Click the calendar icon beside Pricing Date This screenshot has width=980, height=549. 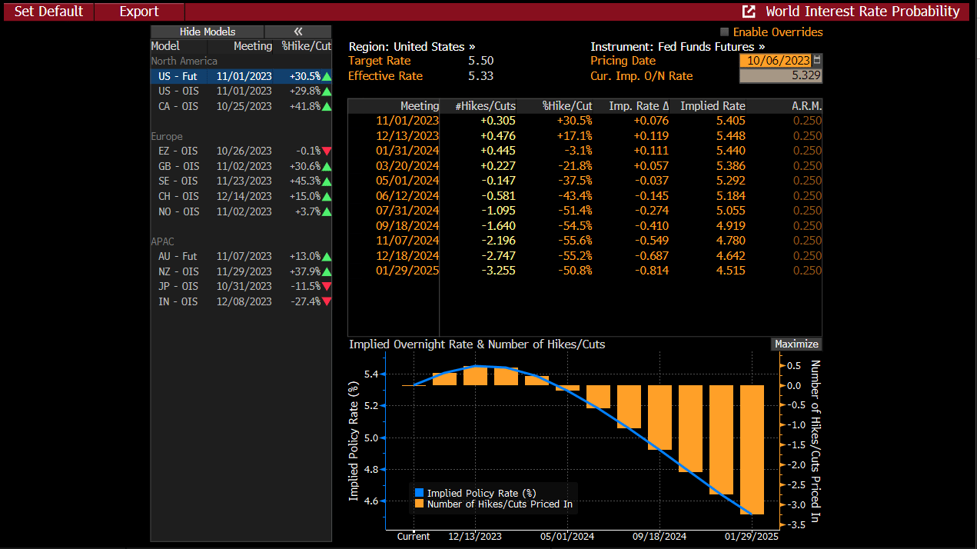click(817, 60)
